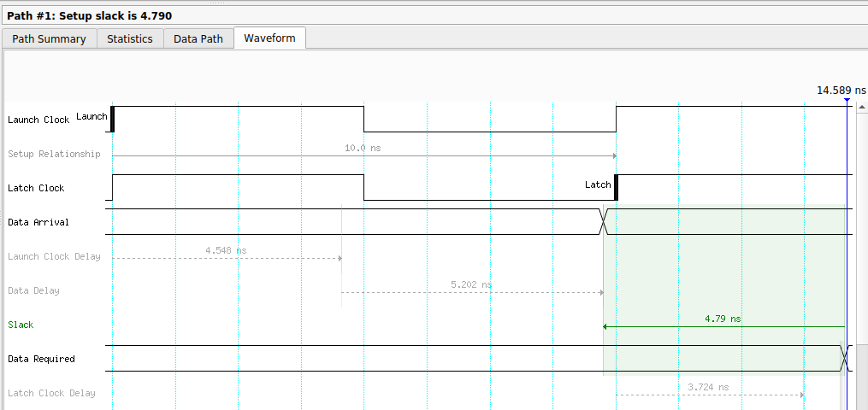868x410 pixels.
Task: Click the Data Arrival transition crossing
Action: (x=604, y=221)
